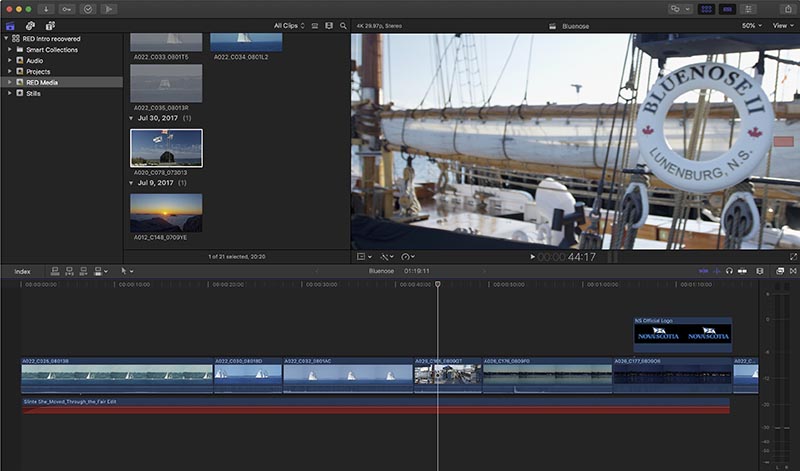Image resolution: width=800 pixels, height=471 pixels.
Task: Select the Stills event
Action: [x=33, y=93]
